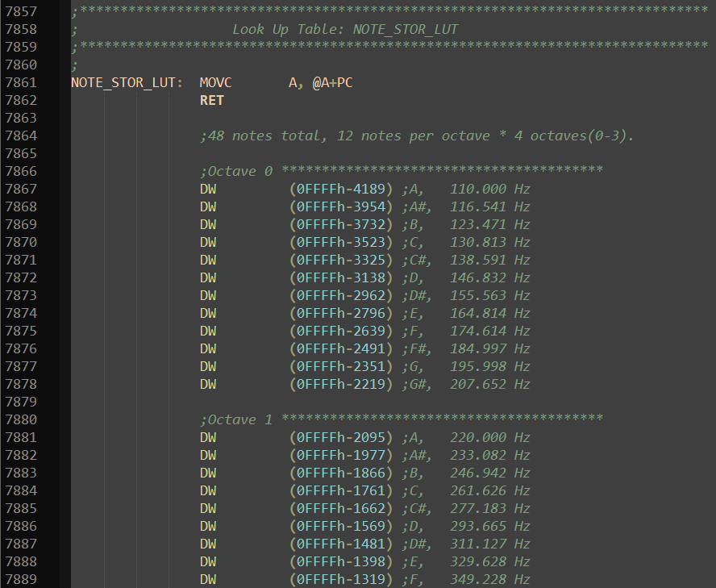The height and width of the screenshot is (588, 716).
Task: Click empty line 7879 between octaves
Action: (x=323, y=402)
